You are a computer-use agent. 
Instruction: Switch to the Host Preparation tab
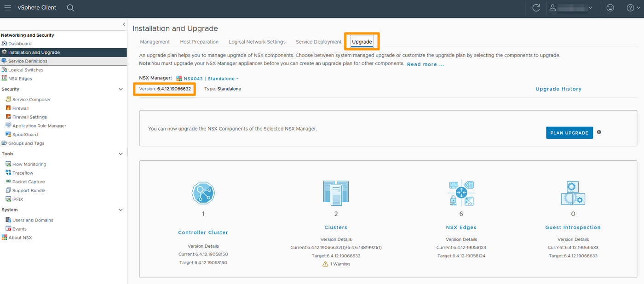pos(199,41)
